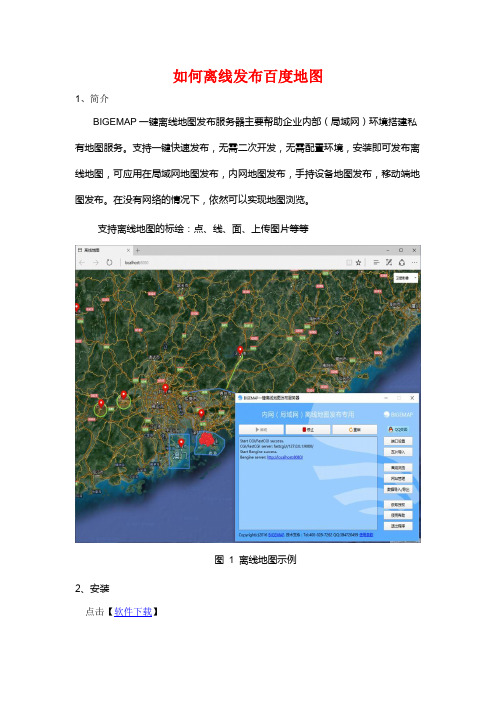Click the browser forward arrow in Edge

pos(95,262)
